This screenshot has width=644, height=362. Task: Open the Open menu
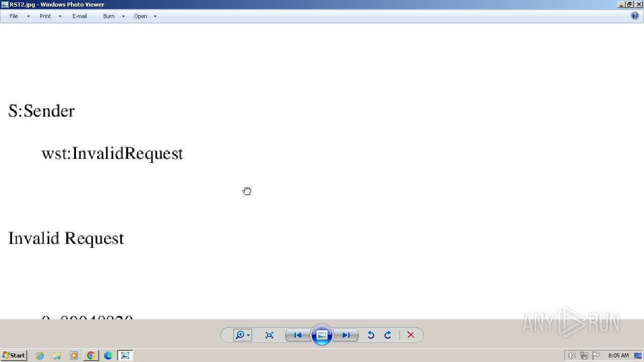140,16
